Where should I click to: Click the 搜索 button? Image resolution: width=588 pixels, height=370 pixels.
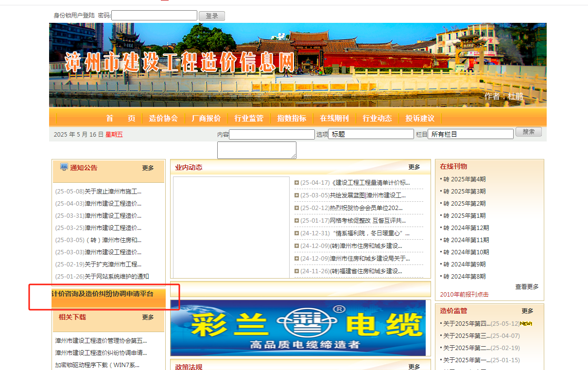click(x=529, y=132)
